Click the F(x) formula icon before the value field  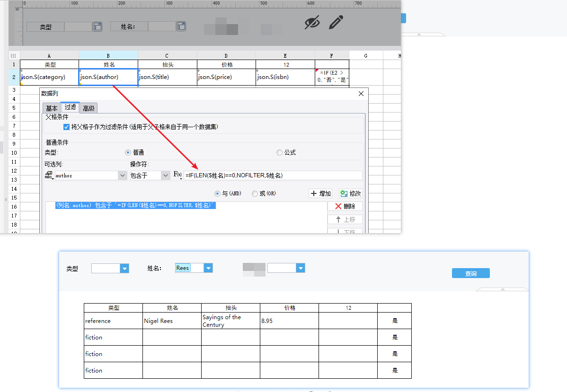coord(178,175)
